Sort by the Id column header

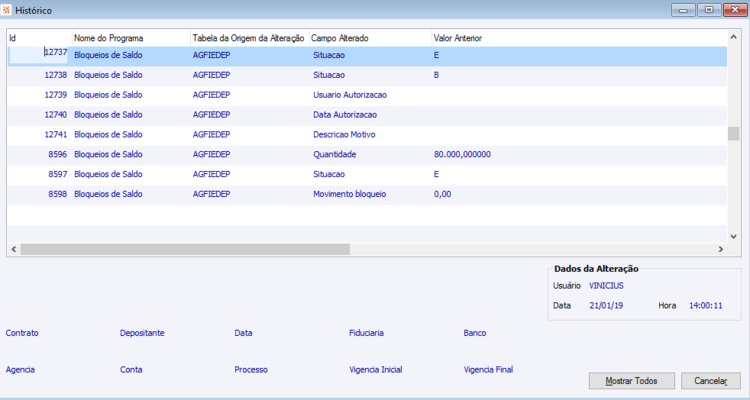point(40,38)
